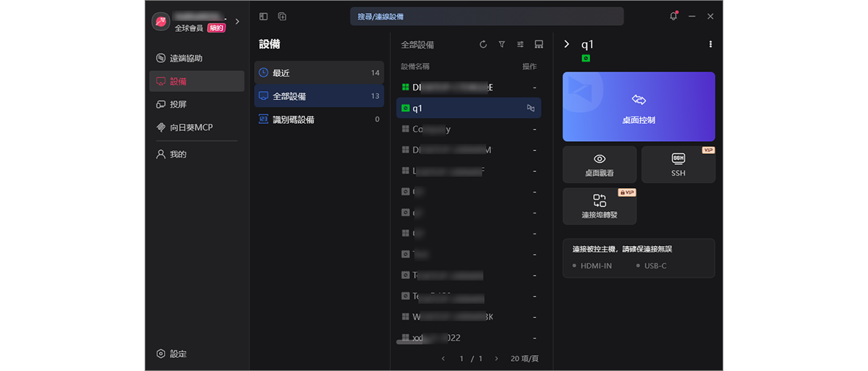Open the 向日葵MCP sidebar entry
The height and width of the screenshot is (371, 868).
[x=197, y=127]
